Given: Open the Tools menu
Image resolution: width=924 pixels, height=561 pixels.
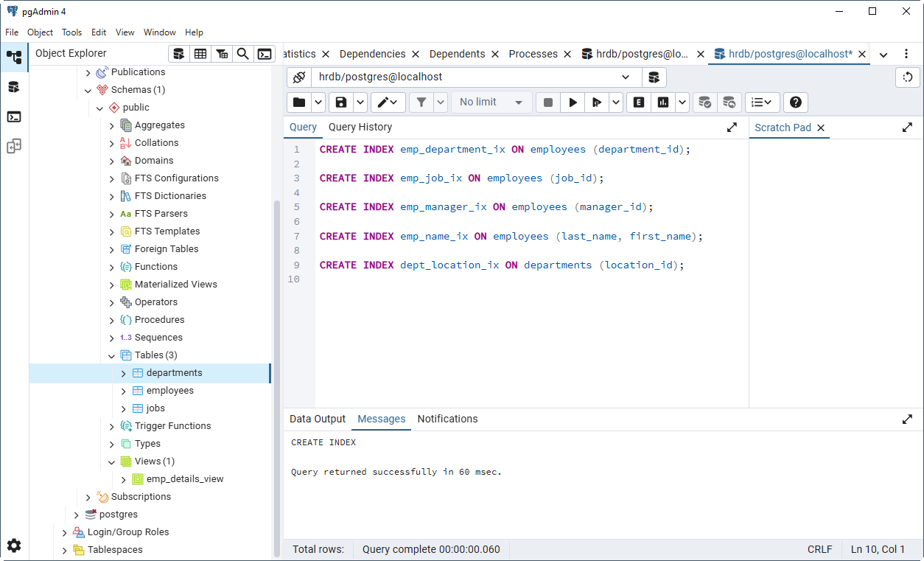Looking at the screenshot, I should pos(71,32).
